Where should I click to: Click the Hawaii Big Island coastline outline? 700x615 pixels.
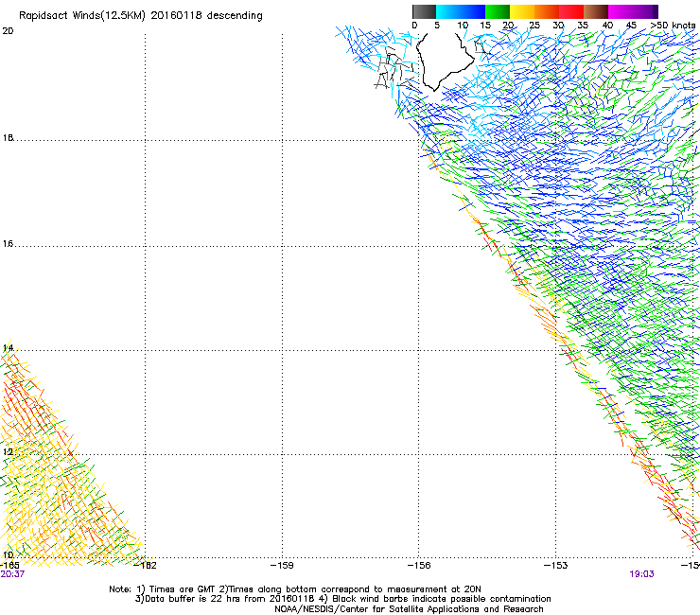445,62
